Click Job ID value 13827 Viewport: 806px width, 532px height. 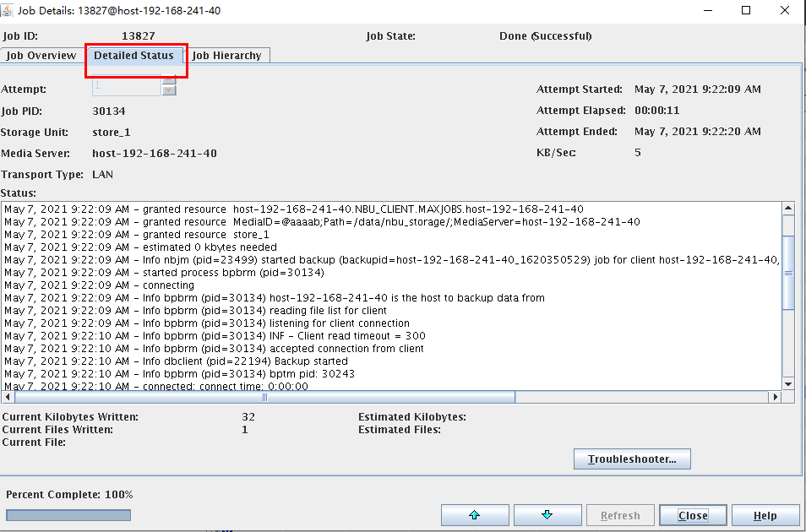(x=139, y=36)
